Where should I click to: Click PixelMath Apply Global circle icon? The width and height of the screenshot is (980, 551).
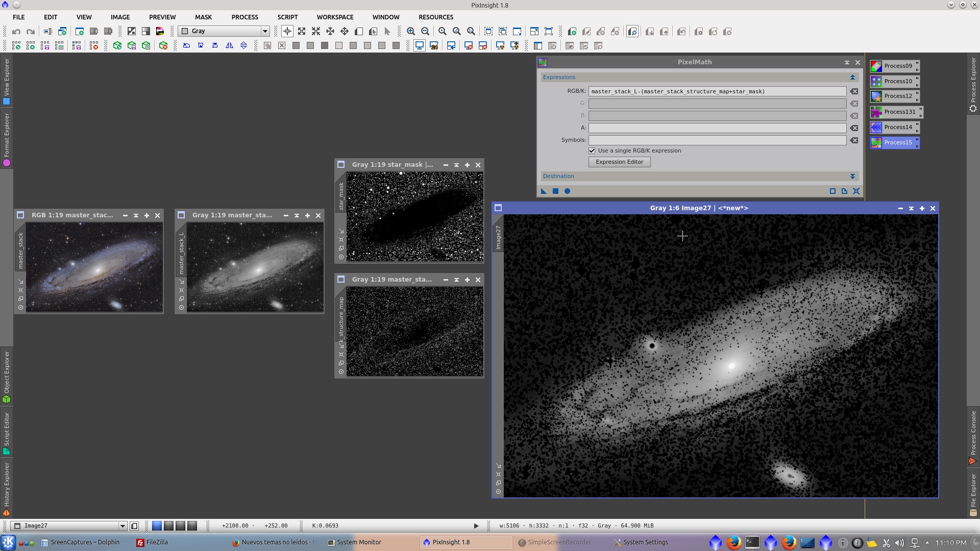(567, 191)
